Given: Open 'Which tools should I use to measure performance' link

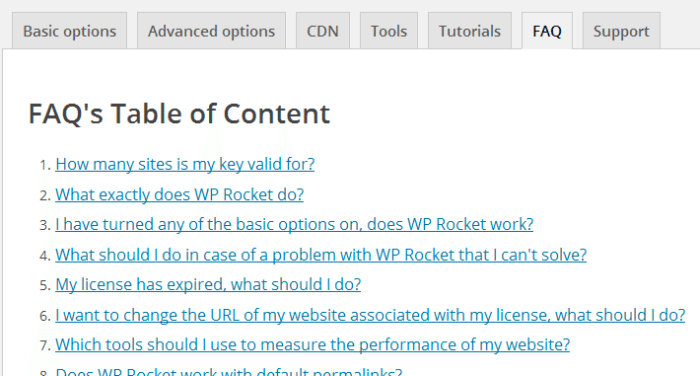Looking at the screenshot, I should 312,345.
